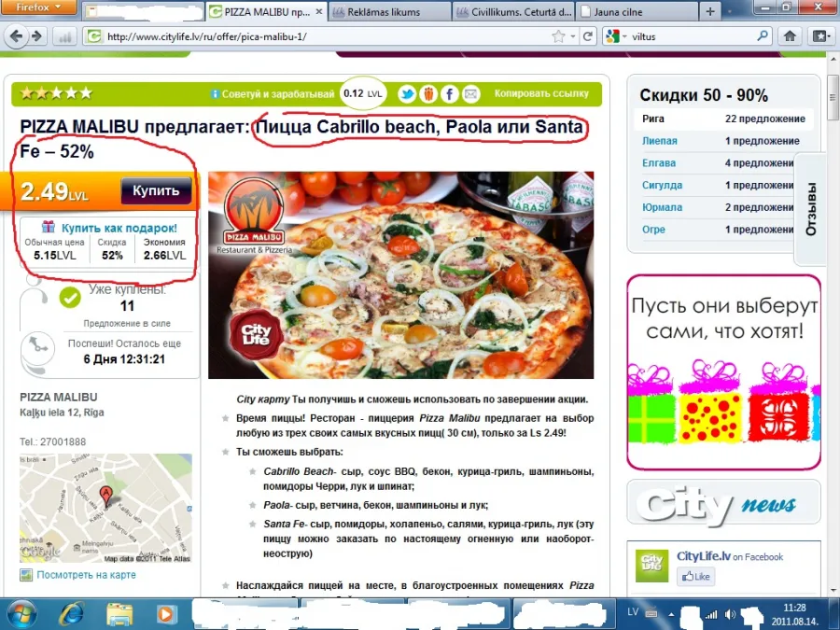Open Windows Explorer from the taskbar
840x630 pixels.
(119, 614)
